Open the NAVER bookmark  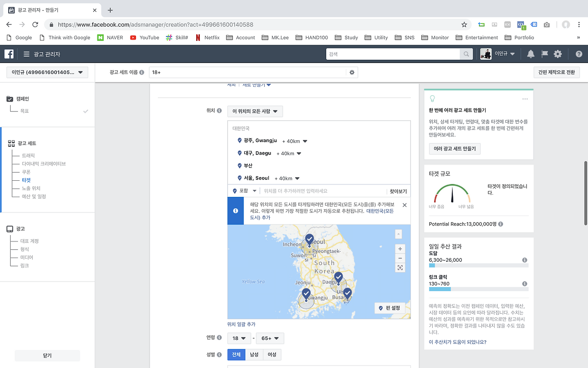coord(110,37)
